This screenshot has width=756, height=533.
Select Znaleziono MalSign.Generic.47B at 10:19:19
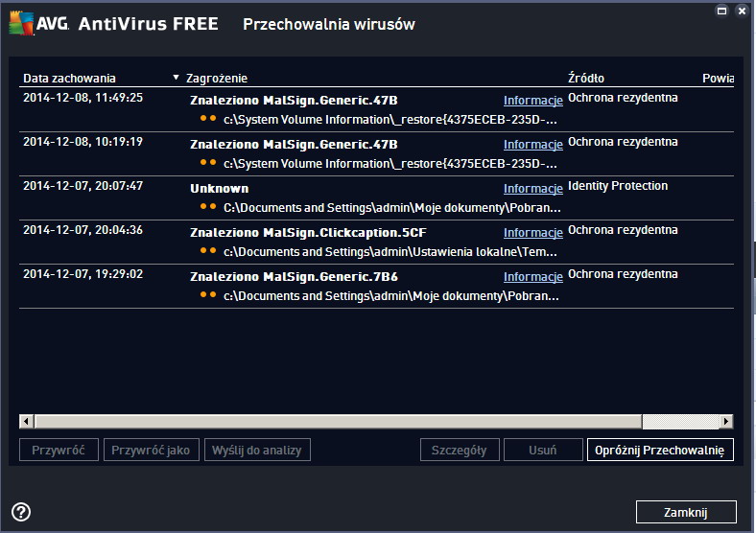294,145
